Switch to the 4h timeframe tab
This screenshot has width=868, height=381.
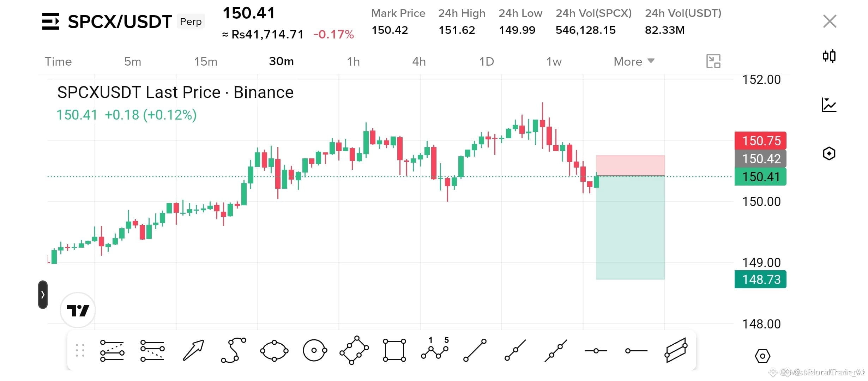419,61
